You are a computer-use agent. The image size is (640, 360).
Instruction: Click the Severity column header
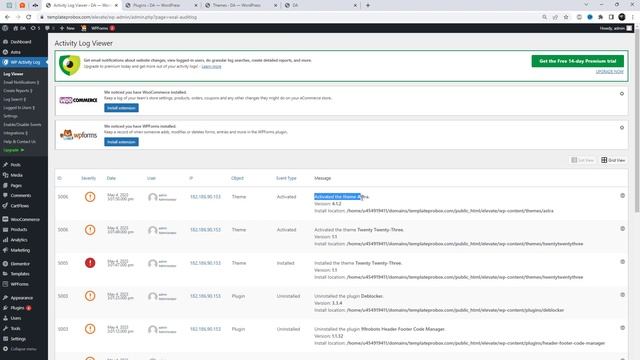click(88, 178)
